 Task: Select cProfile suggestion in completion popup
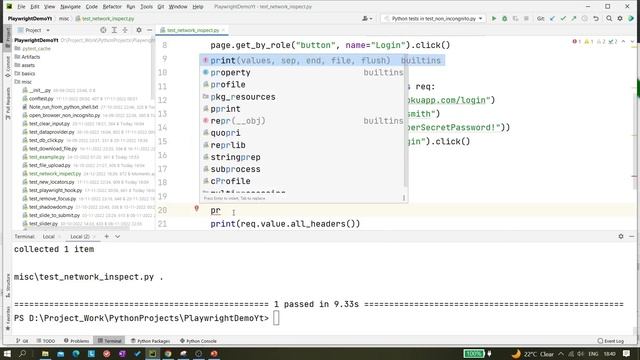(x=303, y=181)
